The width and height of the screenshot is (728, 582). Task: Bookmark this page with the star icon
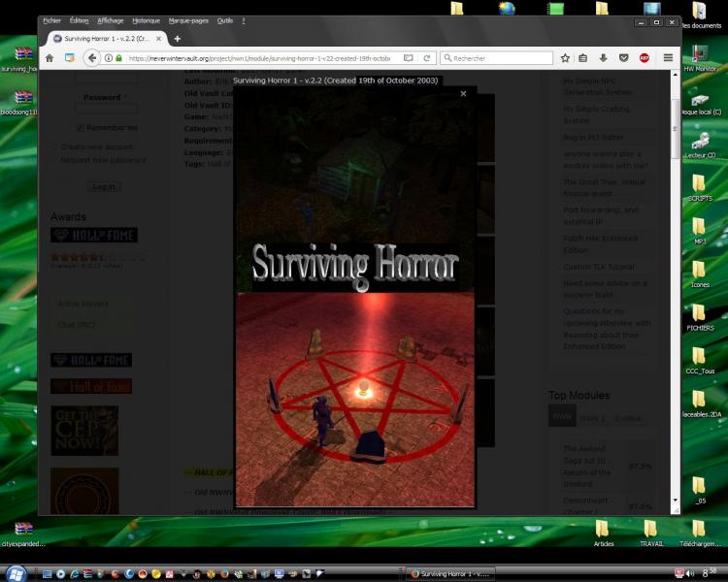click(565, 58)
